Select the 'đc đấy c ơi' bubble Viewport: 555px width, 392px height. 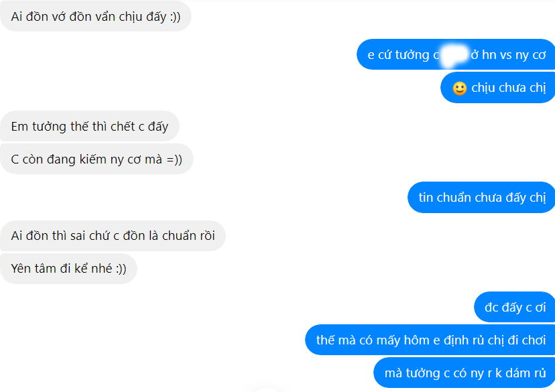click(x=515, y=307)
